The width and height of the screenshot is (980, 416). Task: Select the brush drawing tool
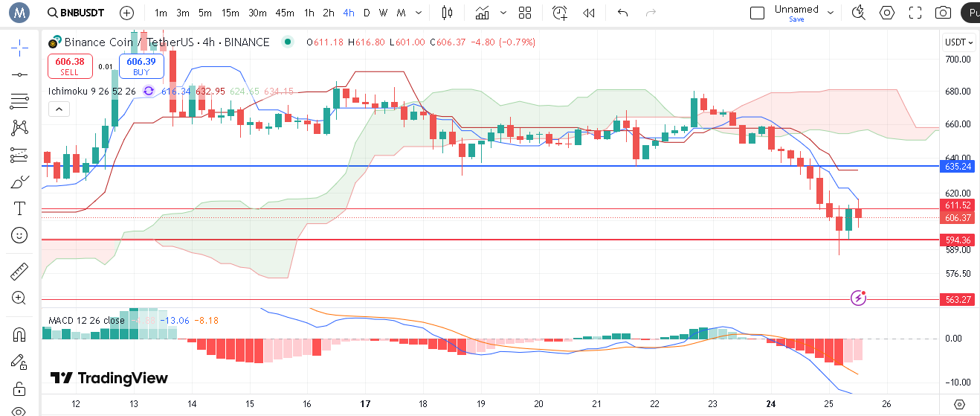[x=20, y=182]
